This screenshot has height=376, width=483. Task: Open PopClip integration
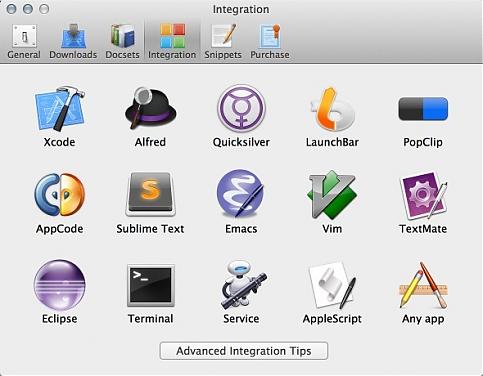click(423, 109)
